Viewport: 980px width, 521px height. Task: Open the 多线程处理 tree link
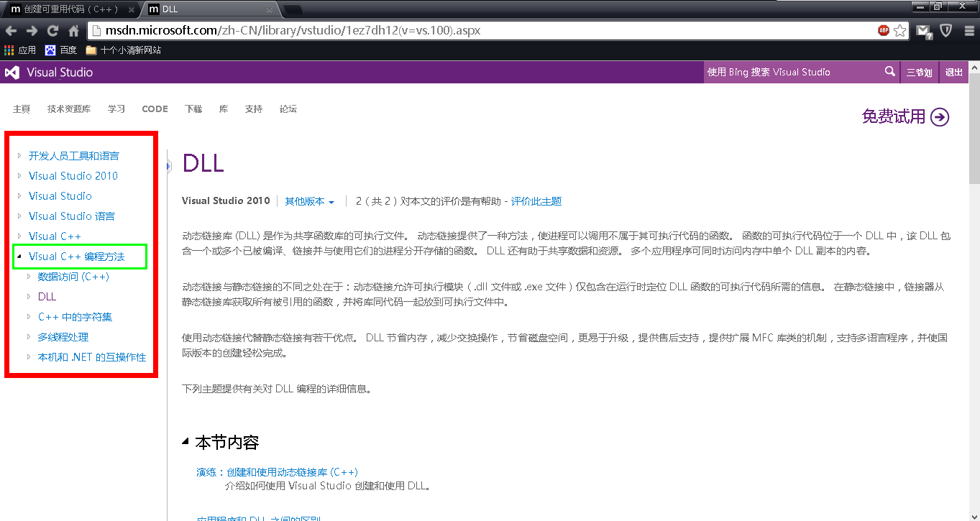tap(63, 337)
